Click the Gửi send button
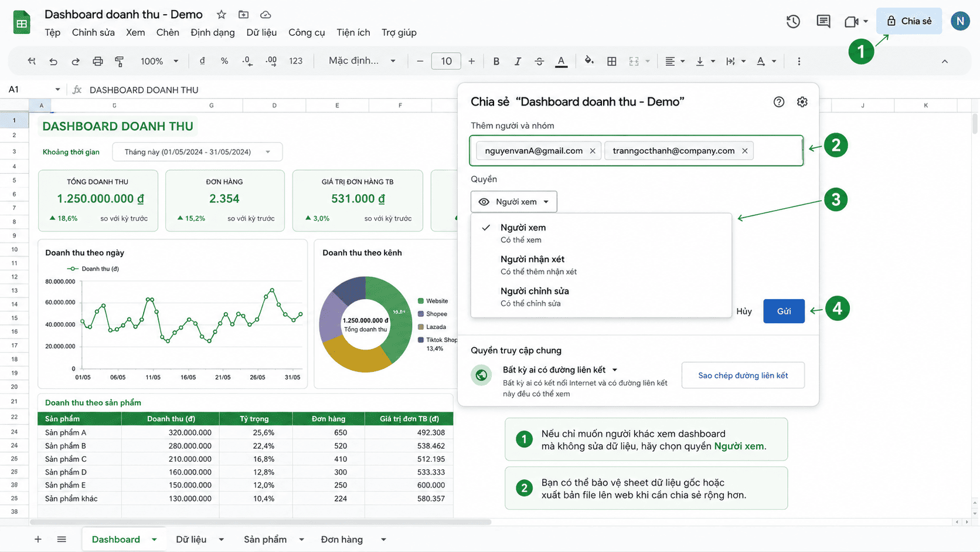Viewport: 980px width, 552px height. point(784,311)
